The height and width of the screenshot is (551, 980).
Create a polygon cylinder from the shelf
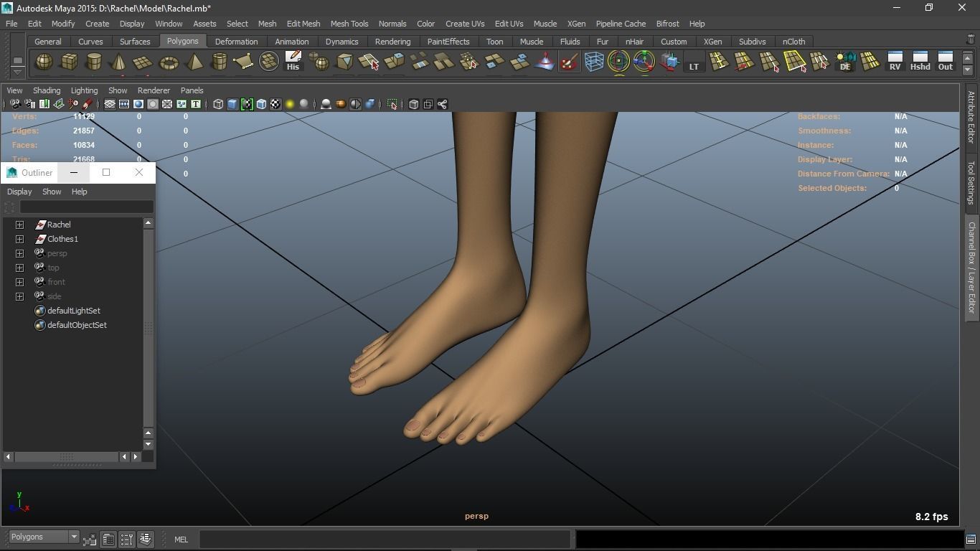coord(93,62)
